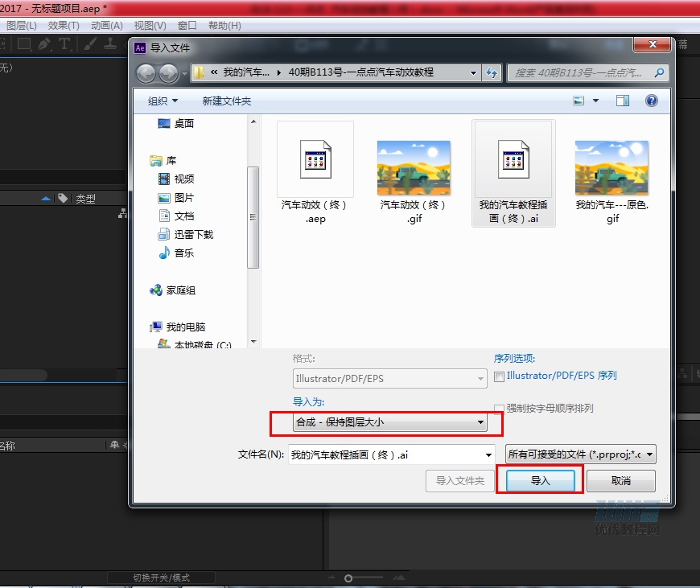Open the 动画(A) menu
The width and height of the screenshot is (700, 588).
pos(106,26)
